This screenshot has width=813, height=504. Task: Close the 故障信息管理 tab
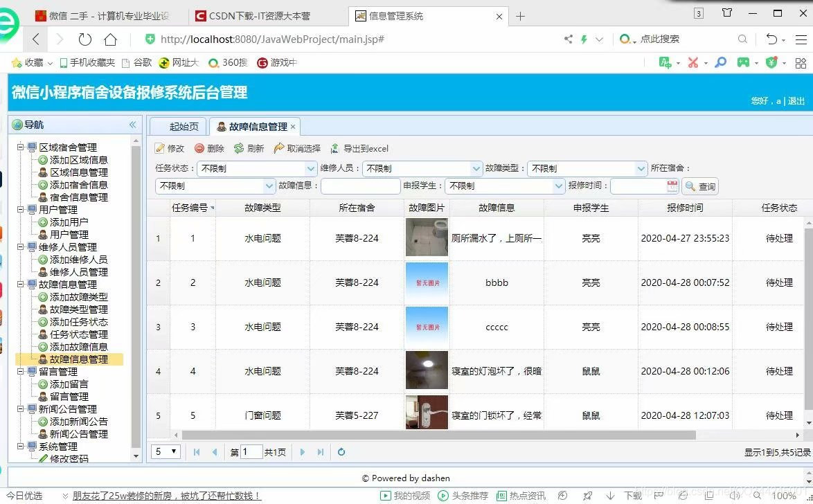(x=293, y=127)
